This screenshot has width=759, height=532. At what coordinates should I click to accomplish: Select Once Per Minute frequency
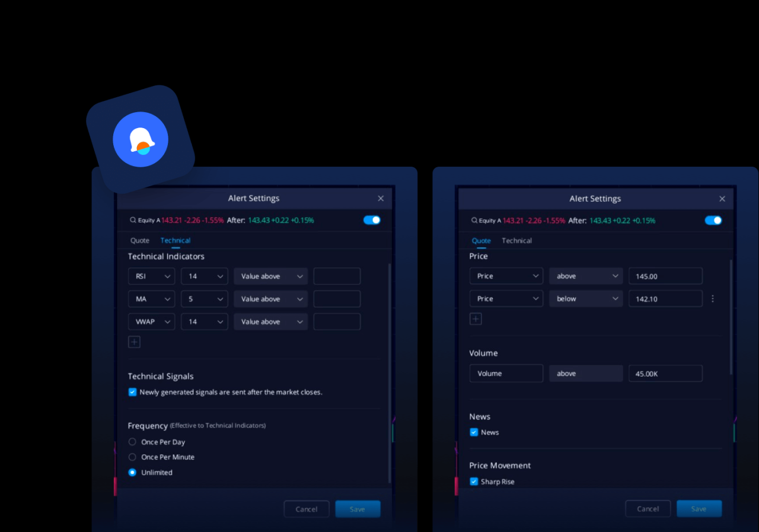pyautogui.click(x=132, y=457)
